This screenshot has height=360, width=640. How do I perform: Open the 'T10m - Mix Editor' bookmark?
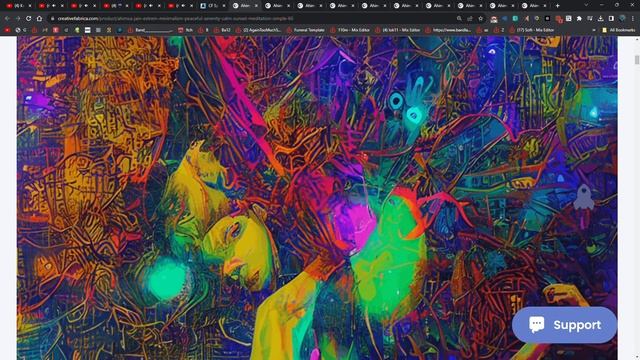[x=350, y=30]
